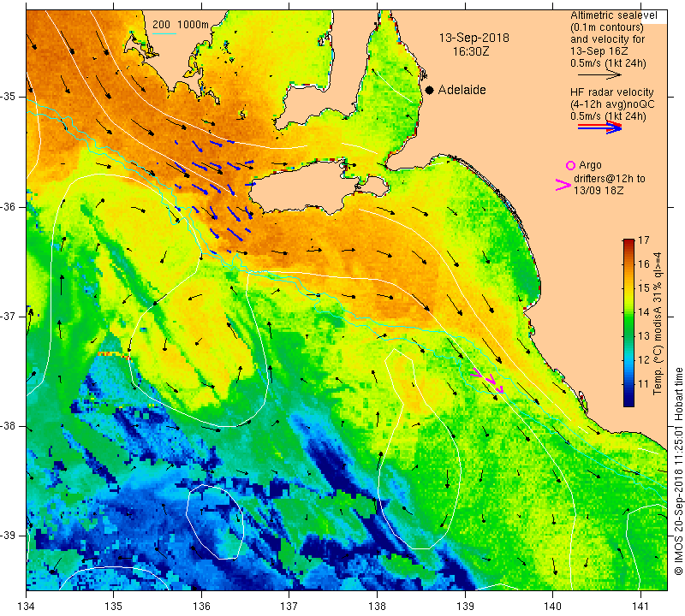
Task: Click the green middle of temperature colorbar
Action: [628, 323]
